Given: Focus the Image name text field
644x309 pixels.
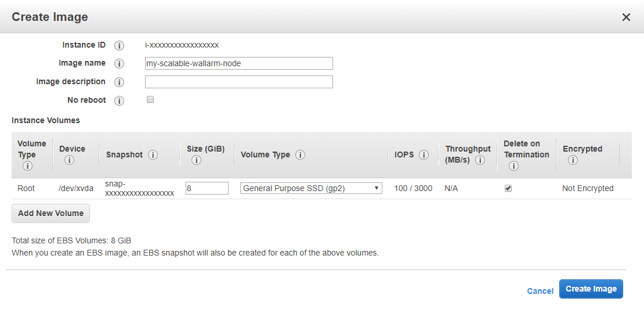Looking at the screenshot, I should coord(238,63).
